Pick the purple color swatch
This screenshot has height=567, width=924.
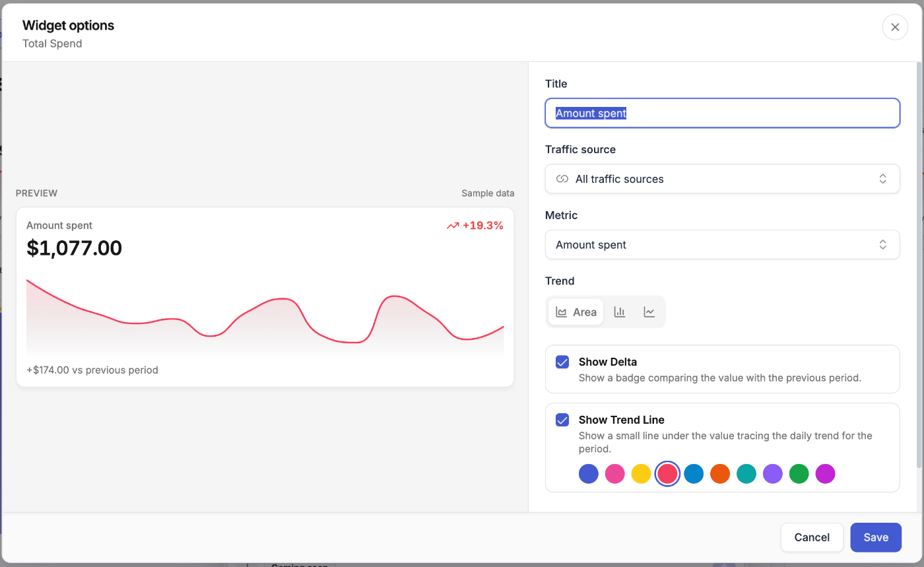773,474
